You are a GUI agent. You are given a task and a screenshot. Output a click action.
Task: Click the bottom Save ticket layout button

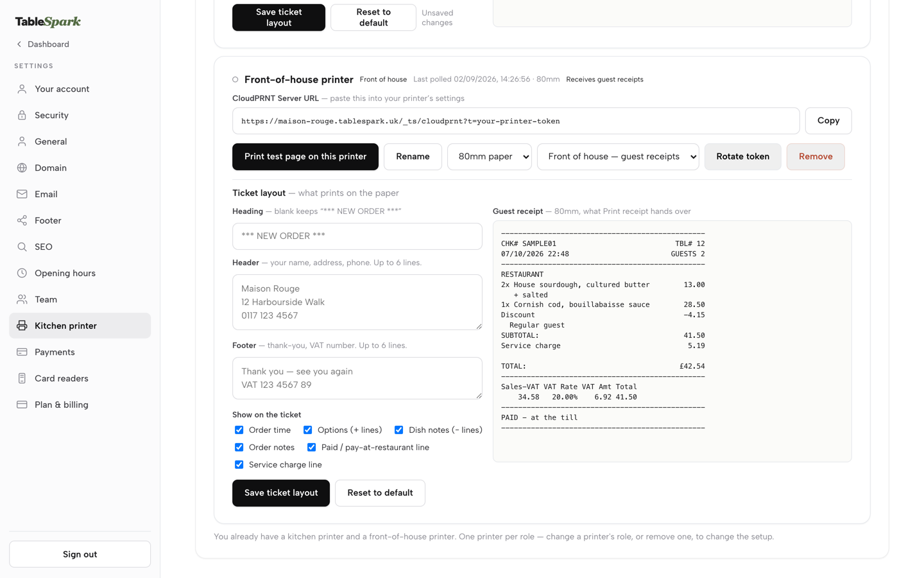coord(281,493)
